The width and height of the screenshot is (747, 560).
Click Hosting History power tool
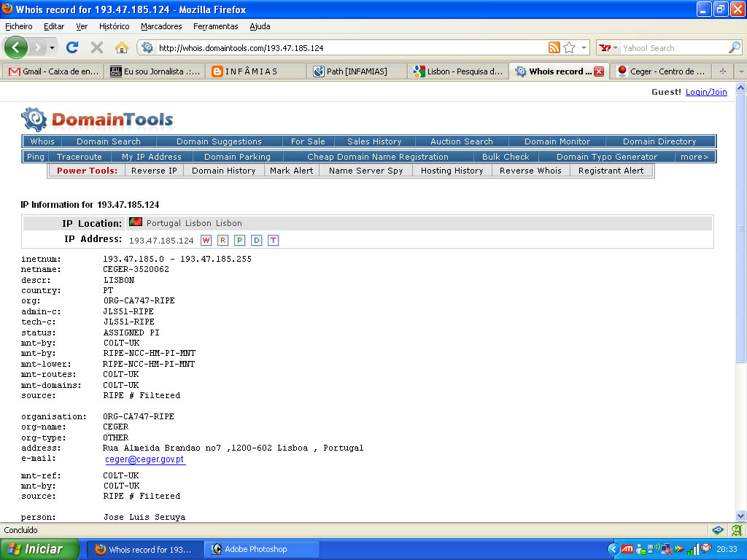[452, 171]
